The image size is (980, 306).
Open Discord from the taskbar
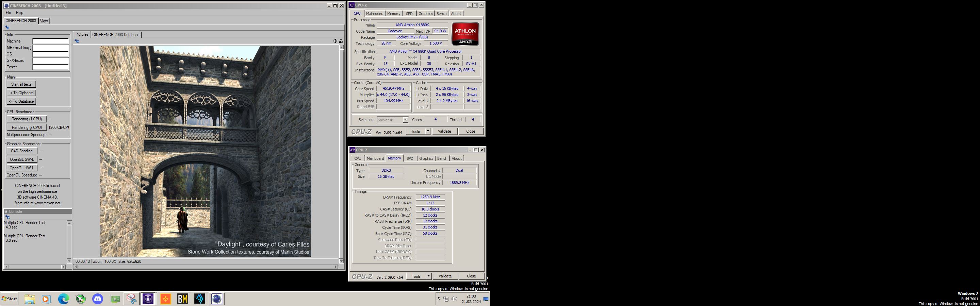(x=98, y=299)
